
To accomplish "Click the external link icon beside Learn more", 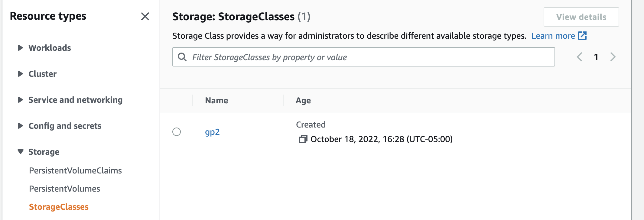I will coord(582,36).
